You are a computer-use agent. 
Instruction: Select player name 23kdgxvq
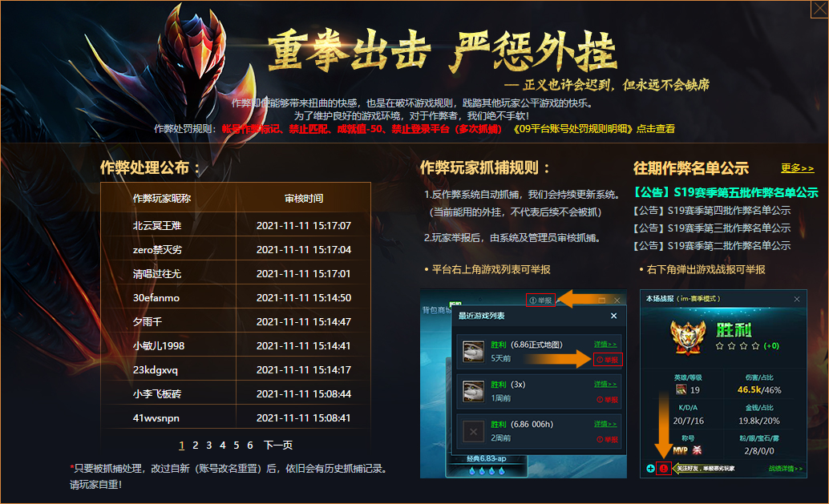pos(156,370)
